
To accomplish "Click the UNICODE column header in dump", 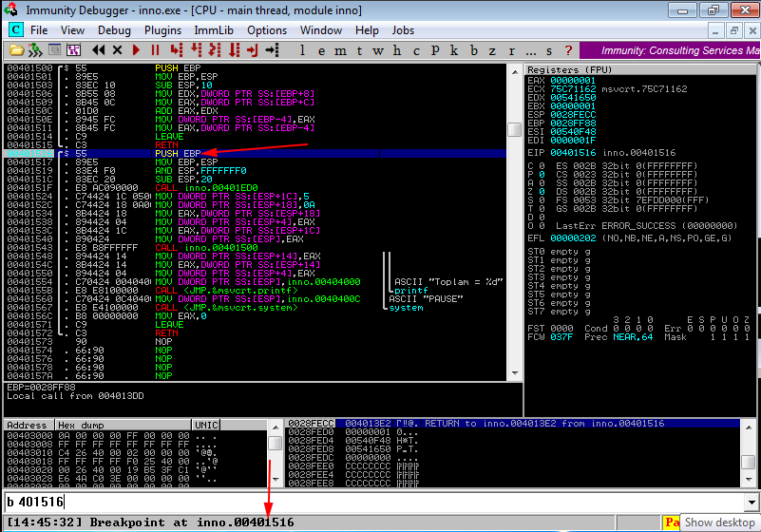I will pos(206,425).
